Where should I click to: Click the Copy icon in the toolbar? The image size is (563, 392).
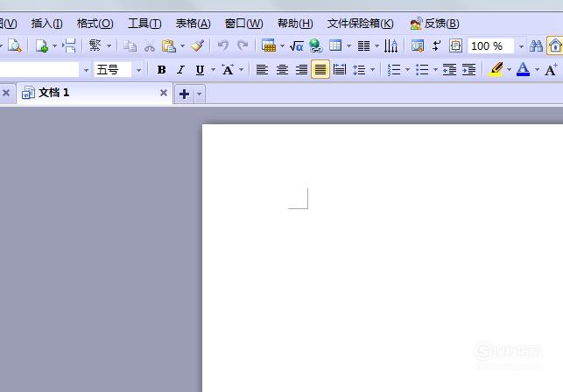click(130, 46)
